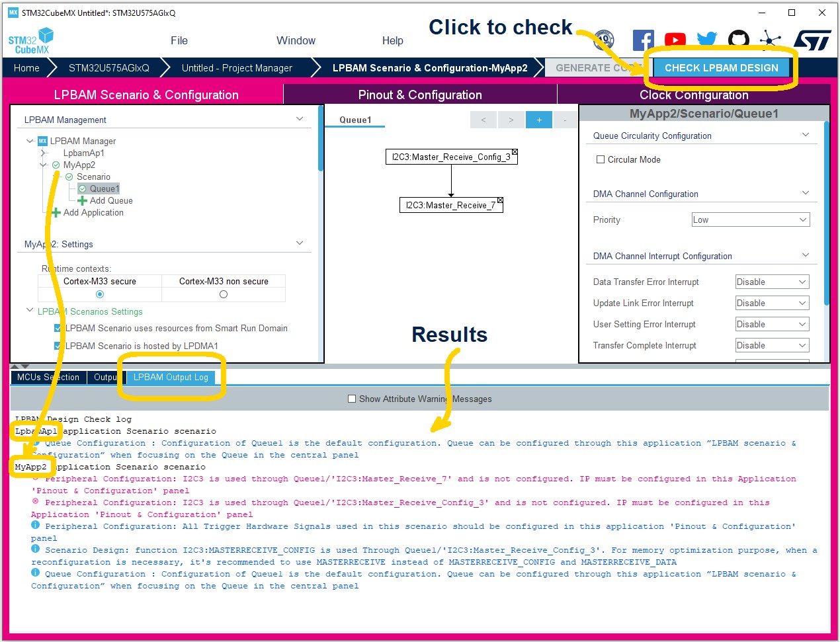The image size is (840, 642).
Task: Collapse DMA Channel Configuration section
Action: [805, 193]
